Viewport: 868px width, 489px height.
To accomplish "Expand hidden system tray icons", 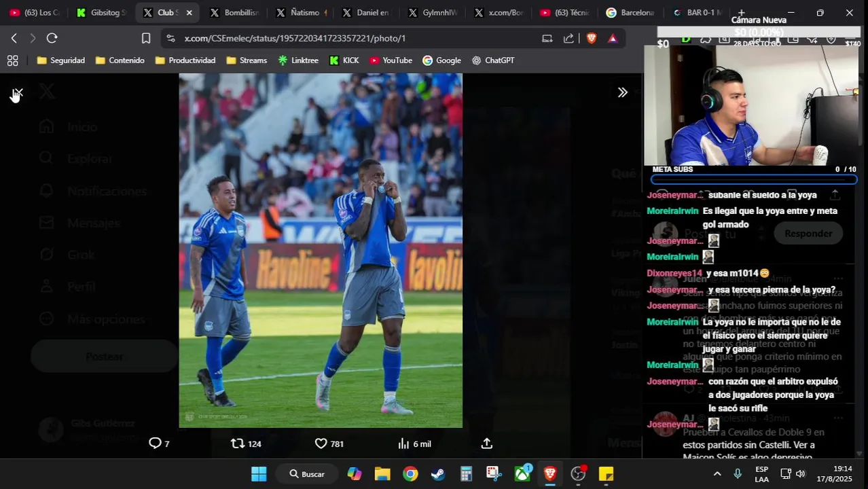I will [717, 473].
